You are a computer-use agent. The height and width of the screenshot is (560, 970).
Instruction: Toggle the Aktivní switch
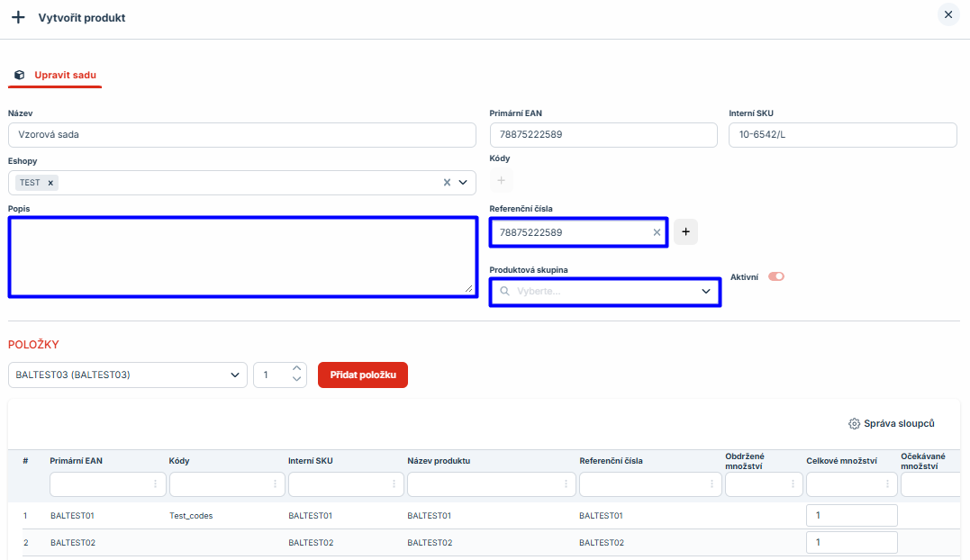(775, 276)
